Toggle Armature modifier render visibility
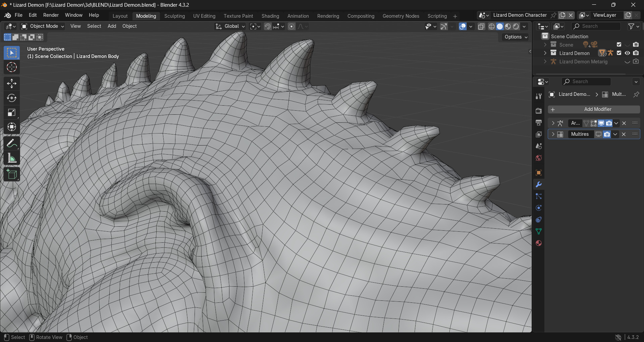The width and height of the screenshot is (644, 342). pyautogui.click(x=609, y=123)
